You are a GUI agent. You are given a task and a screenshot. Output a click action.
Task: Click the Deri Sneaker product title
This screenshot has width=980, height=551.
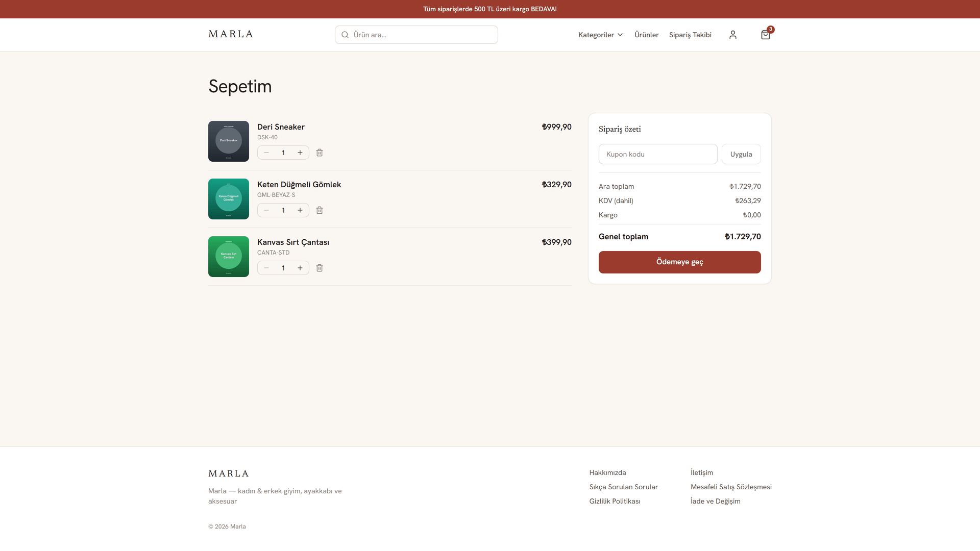(x=281, y=127)
